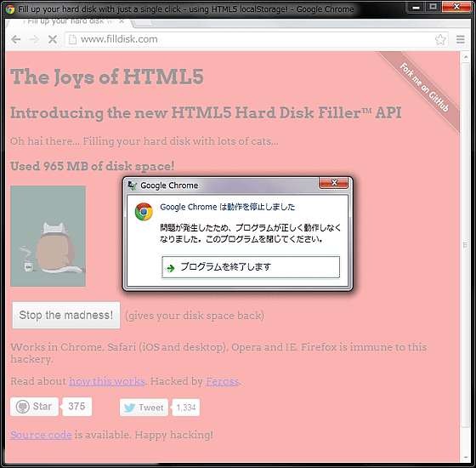476x468 pixels.
Task: Click the scrollbar up arrow
Action: (x=466, y=56)
